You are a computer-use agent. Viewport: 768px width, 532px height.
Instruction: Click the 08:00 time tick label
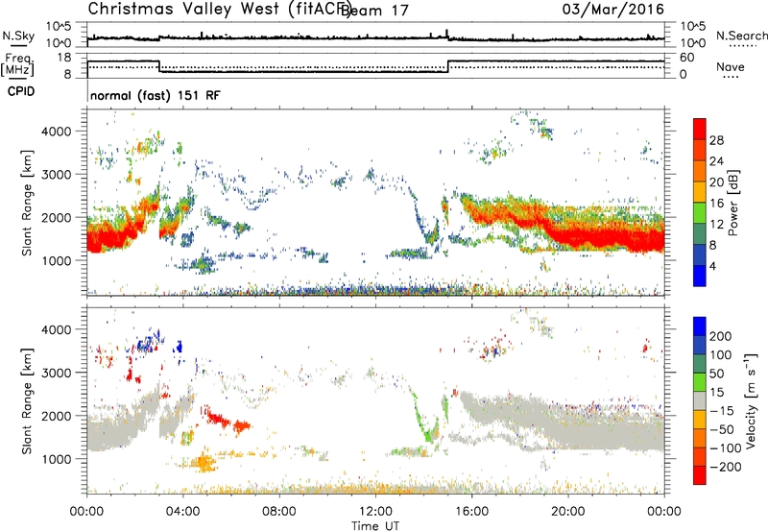[x=279, y=512]
